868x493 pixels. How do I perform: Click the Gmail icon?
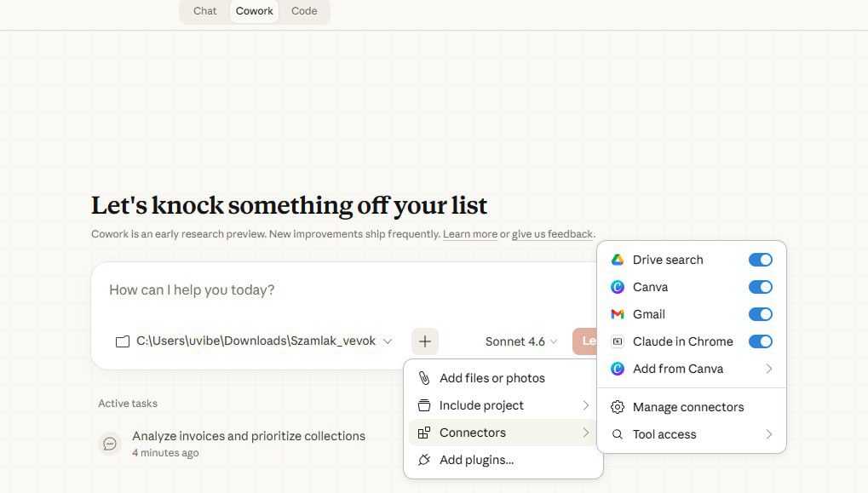(618, 314)
